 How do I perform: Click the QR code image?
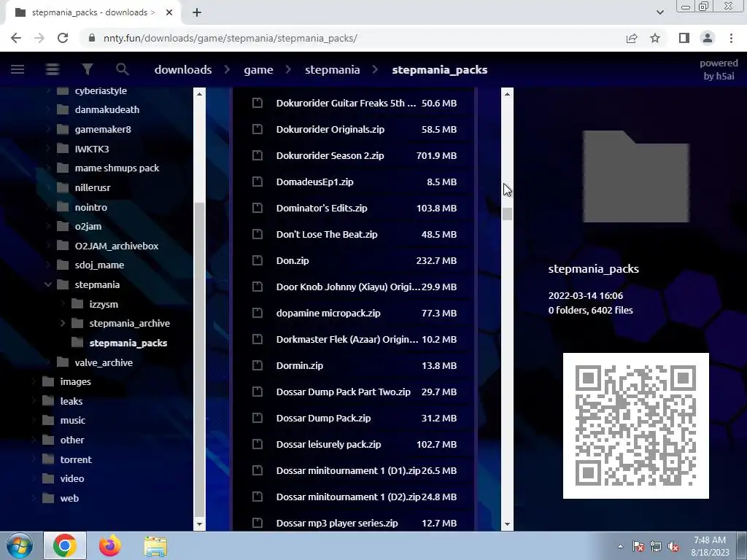tap(636, 426)
